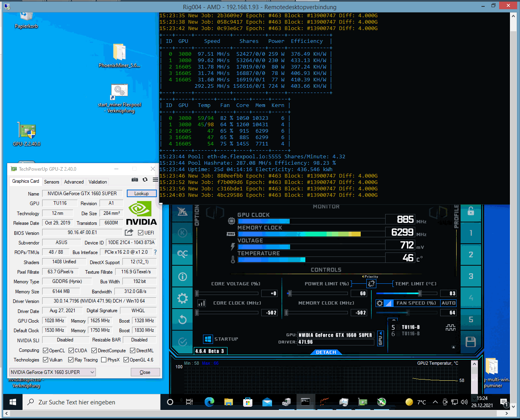The width and height of the screenshot is (520, 420).
Task: Select Afterburner profile 3
Action: click(471, 276)
